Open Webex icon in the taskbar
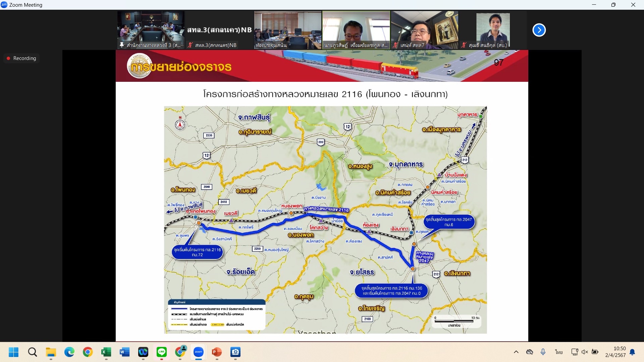Viewport: 644px width, 362px height. pos(143,352)
